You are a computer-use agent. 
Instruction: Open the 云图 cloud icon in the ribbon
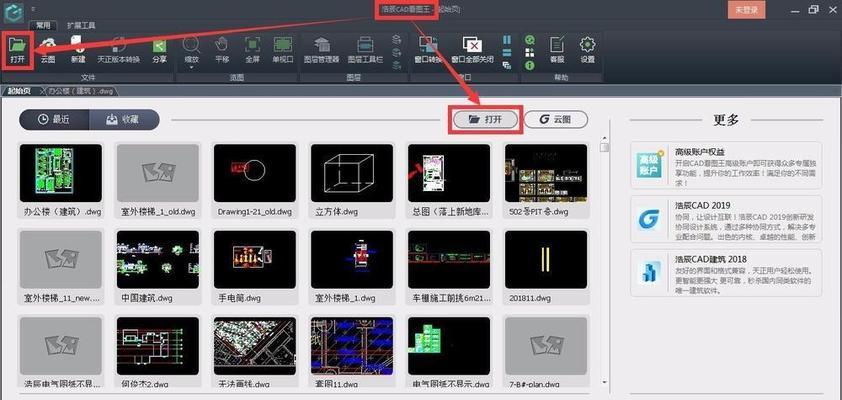pyautogui.click(x=48, y=49)
